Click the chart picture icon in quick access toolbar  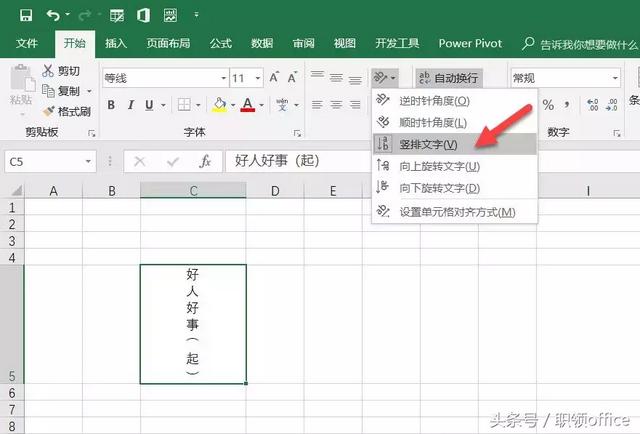tap(170, 16)
